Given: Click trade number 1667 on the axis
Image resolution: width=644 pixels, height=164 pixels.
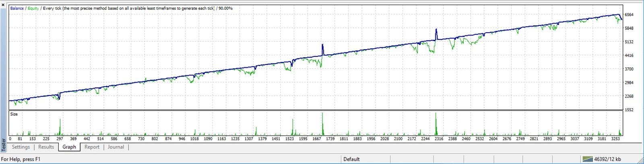Looking at the screenshot, I should tap(317, 139).
